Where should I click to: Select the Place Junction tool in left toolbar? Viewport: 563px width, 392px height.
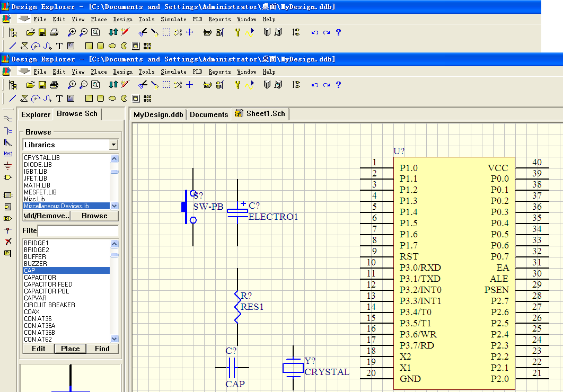(8, 230)
